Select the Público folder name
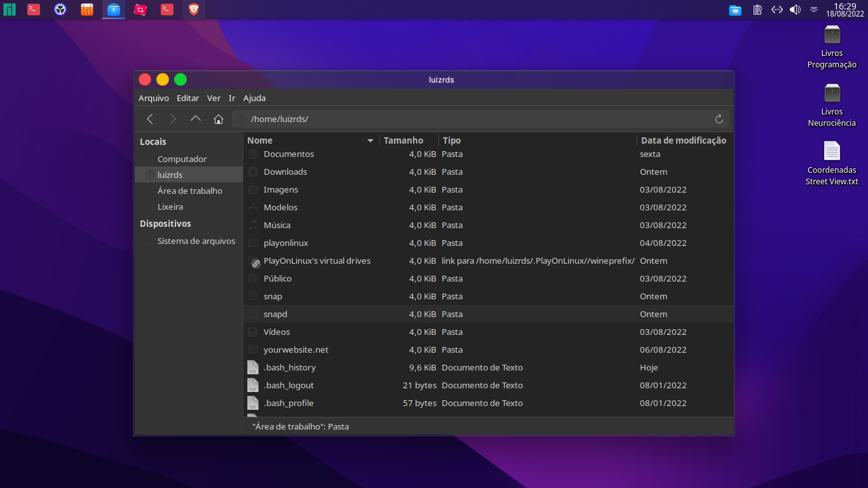Viewport: 868px width, 488px height. [x=278, y=279]
